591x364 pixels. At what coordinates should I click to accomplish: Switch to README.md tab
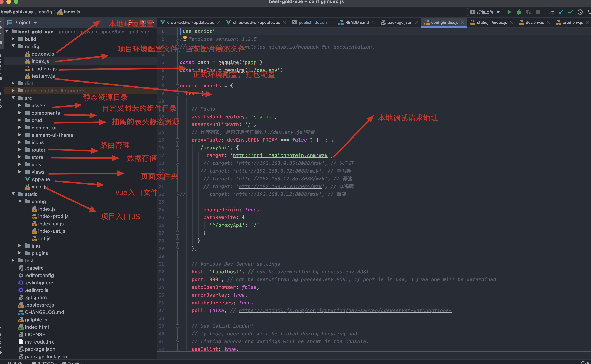click(x=357, y=22)
